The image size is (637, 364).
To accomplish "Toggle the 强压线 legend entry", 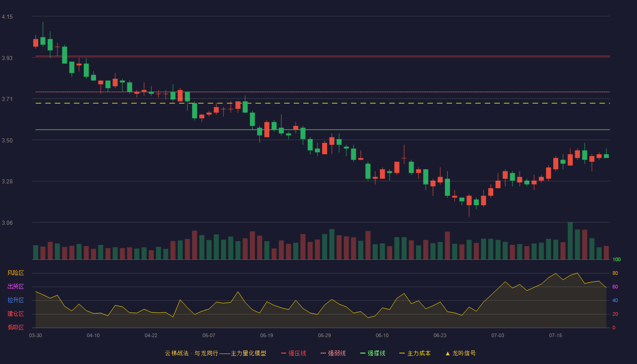I will coord(293,353).
